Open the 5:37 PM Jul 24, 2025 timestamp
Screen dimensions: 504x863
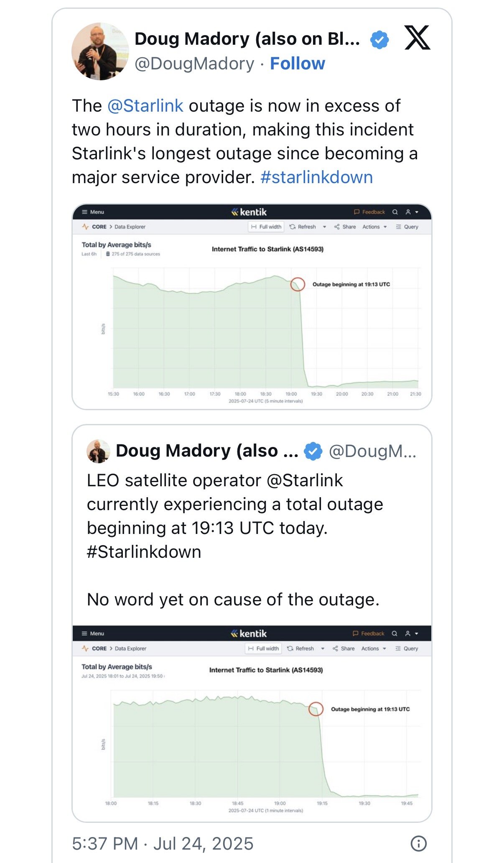(163, 843)
